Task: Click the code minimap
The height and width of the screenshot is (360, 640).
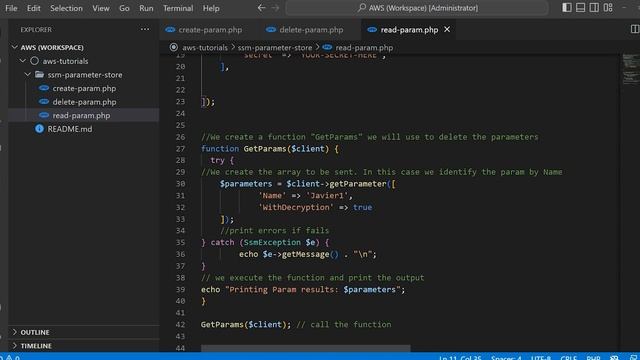Action: coord(631,69)
